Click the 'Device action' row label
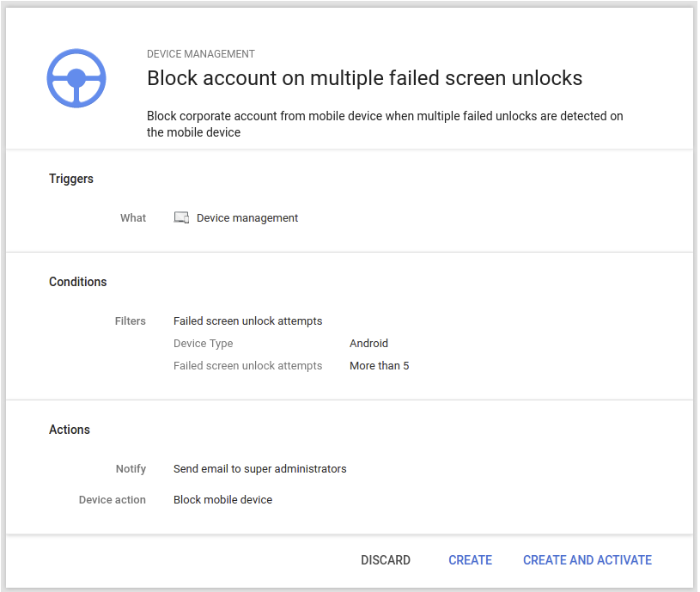This screenshot has width=700, height=592. 113,500
